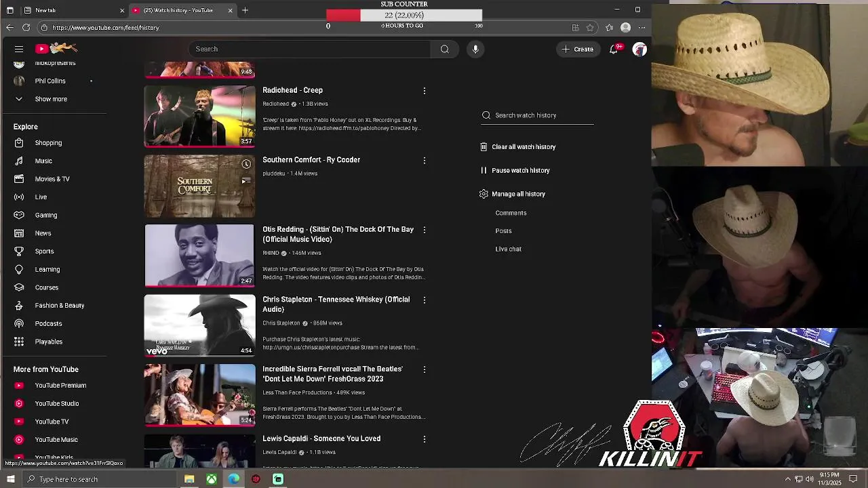Click the YouTube search field
The width and height of the screenshot is (868, 488).
pyautogui.click(x=309, y=49)
